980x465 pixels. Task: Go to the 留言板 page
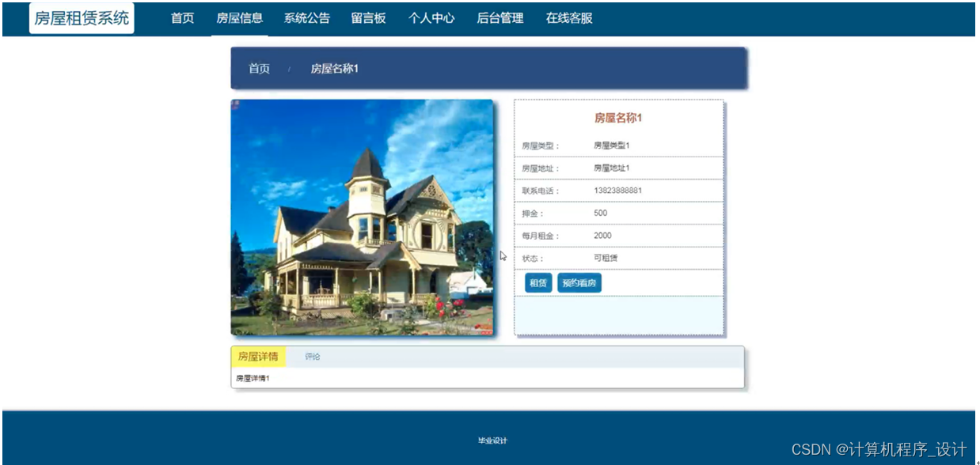point(369,18)
